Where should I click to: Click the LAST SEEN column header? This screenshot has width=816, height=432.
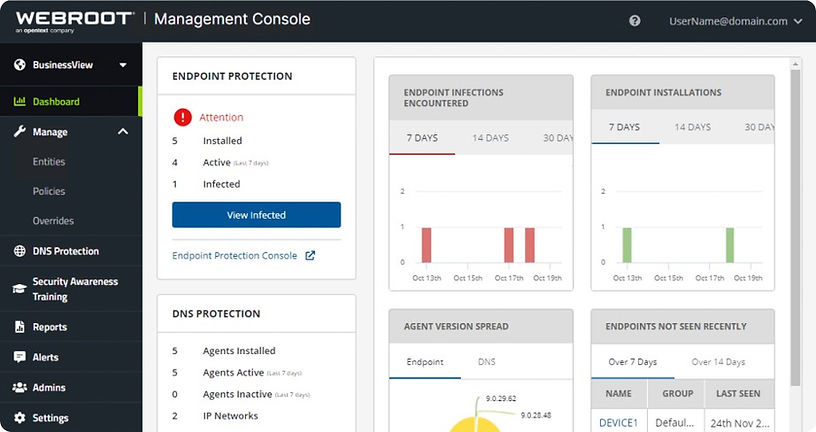[738, 393]
